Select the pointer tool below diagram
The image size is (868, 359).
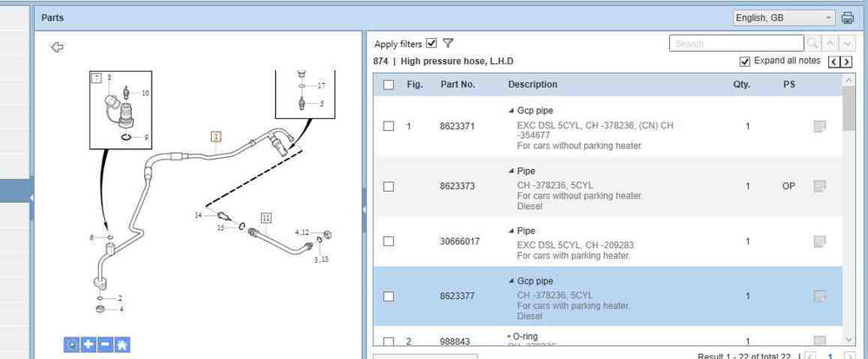[71, 344]
